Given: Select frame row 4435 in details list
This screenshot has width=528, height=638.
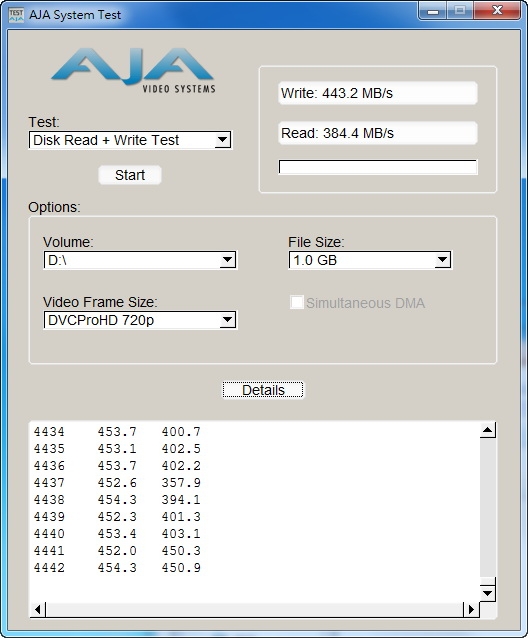Looking at the screenshot, I should [x=117, y=448].
